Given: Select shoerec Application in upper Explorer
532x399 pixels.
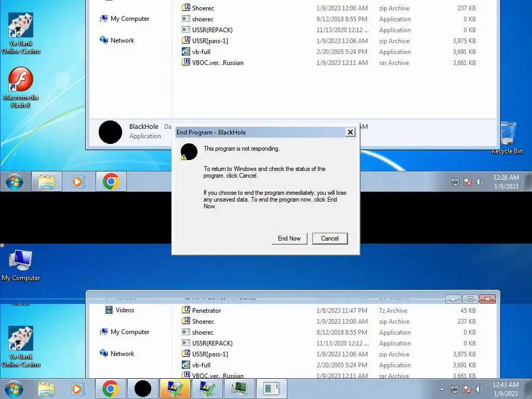Looking at the screenshot, I should coord(329,19).
